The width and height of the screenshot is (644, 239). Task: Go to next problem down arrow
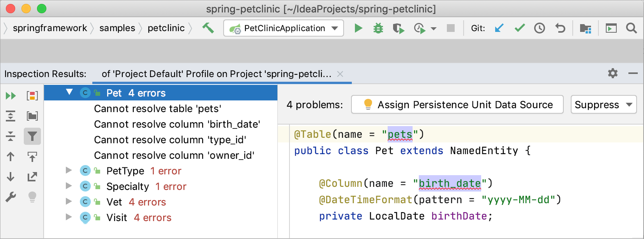11,177
